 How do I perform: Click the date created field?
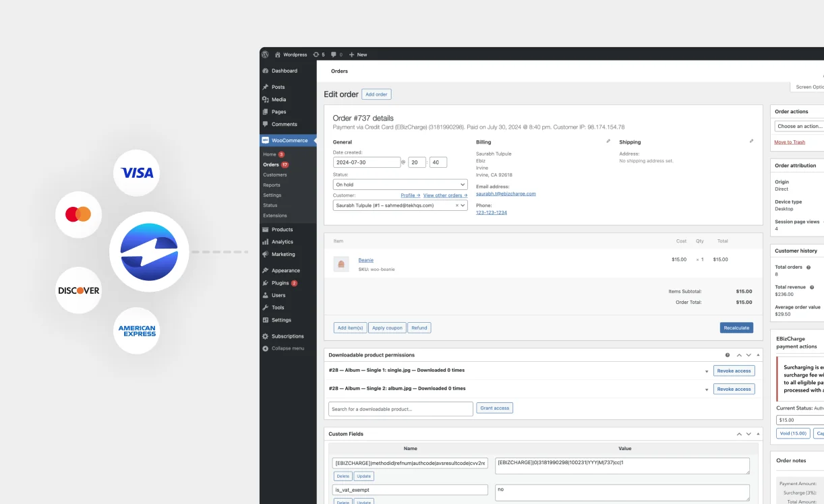tap(367, 162)
